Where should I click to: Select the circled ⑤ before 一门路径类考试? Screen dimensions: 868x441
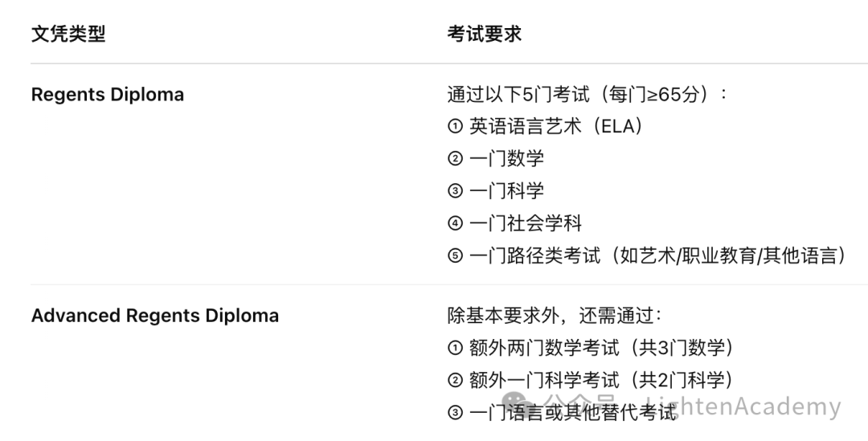pos(455,256)
